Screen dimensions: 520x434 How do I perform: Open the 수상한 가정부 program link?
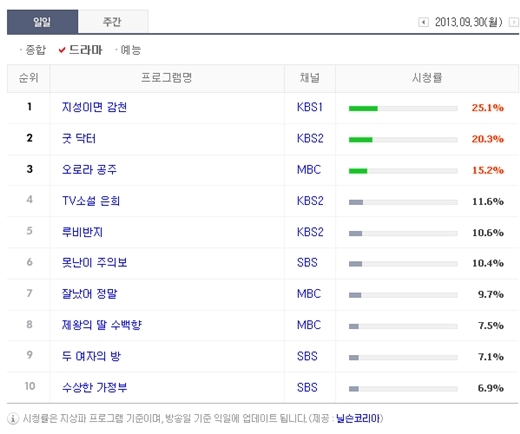94,388
